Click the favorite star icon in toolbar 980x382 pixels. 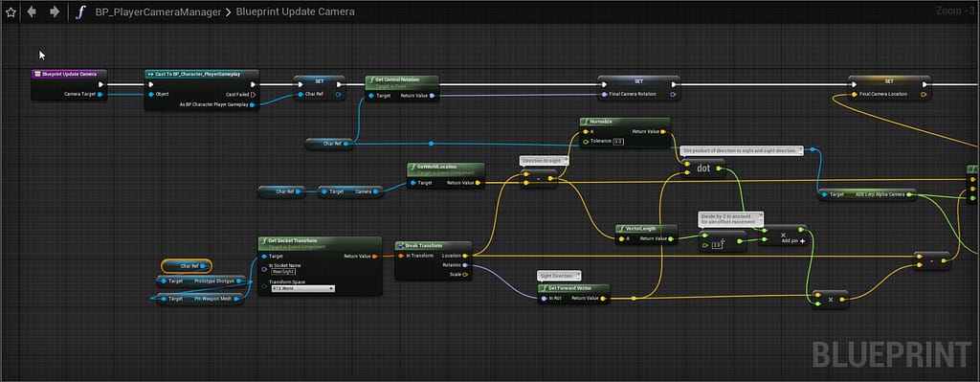pos(11,11)
